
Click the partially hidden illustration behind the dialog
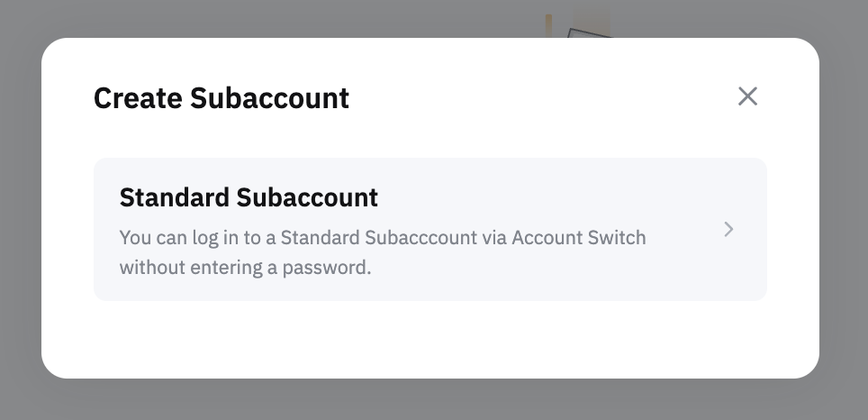pyautogui.click(x=577, y=23)
